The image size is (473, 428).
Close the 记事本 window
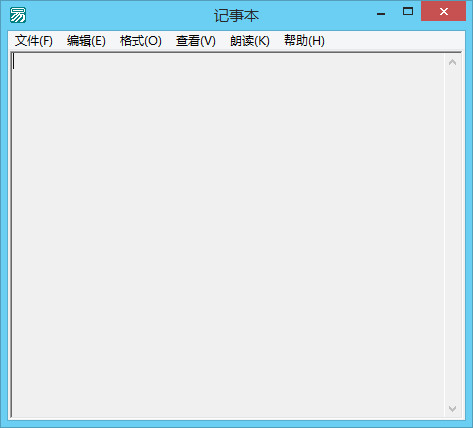(443, 12)
